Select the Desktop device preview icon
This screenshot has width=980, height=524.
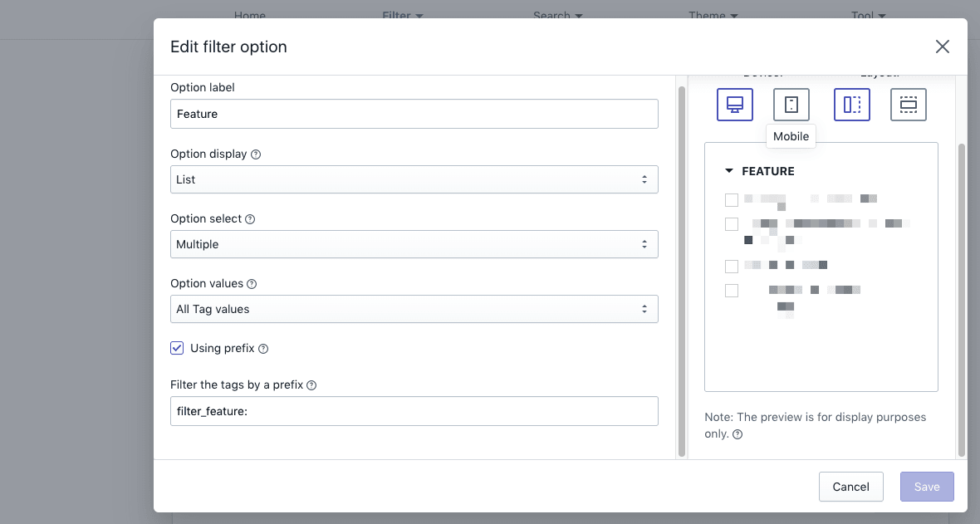pyautogui.click(x=735, y=105)
